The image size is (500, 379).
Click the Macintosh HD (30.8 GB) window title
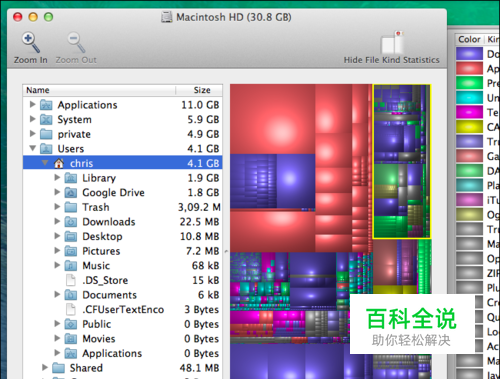pyautogui.click(x=234, y=17)
